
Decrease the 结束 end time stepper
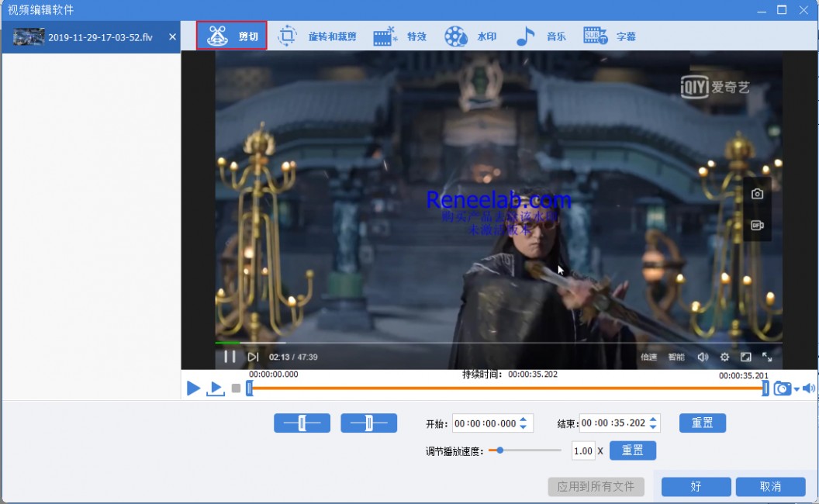tap(653, 427)
